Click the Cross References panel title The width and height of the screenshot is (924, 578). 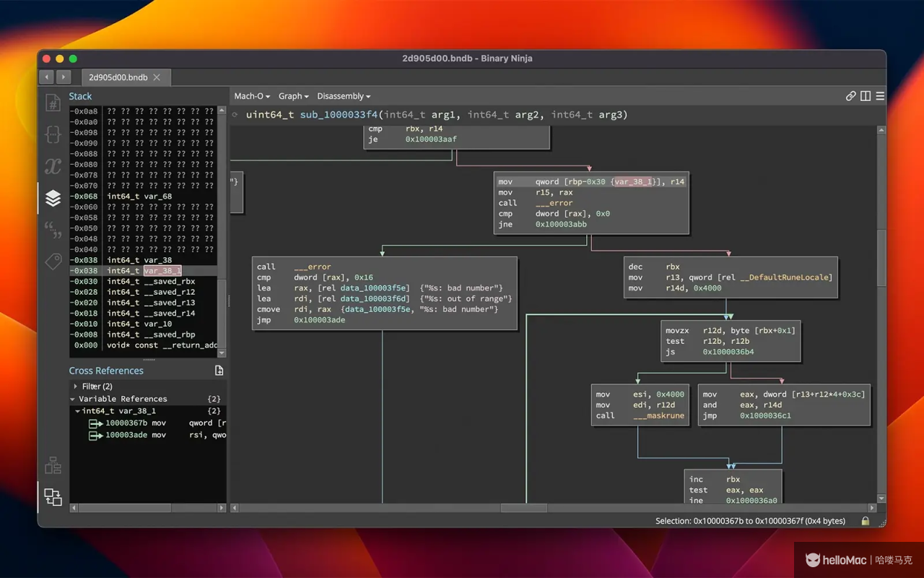(x=106, y=371)
